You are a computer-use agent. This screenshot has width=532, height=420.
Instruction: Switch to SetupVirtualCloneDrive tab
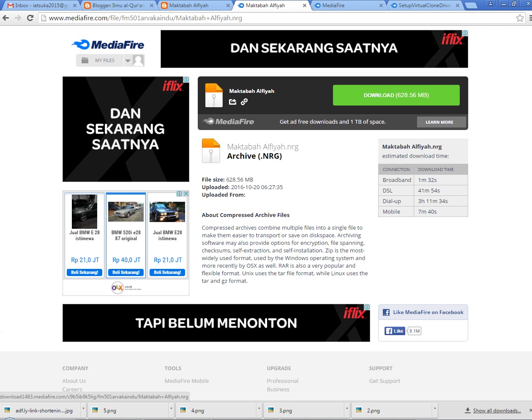point(424,5)
